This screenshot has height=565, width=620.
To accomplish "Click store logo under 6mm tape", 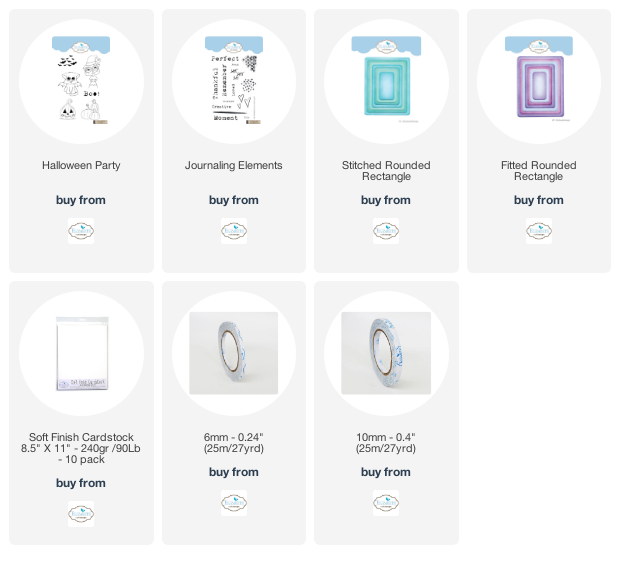I will tap(234, 503).
